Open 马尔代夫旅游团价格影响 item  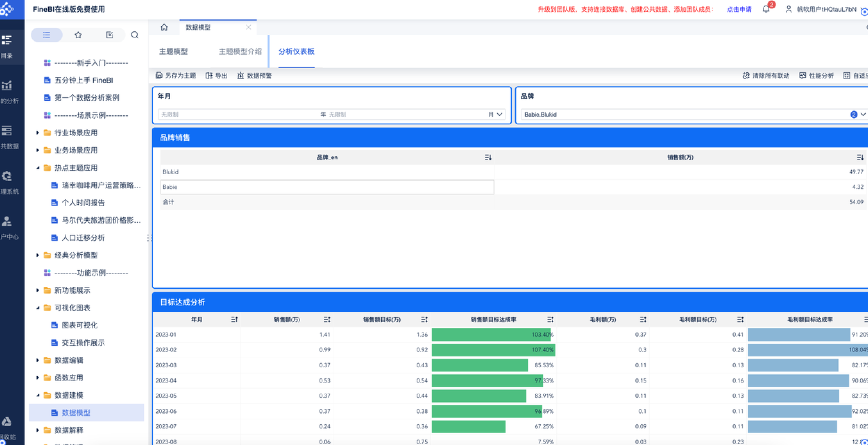(x=101, y=220)
